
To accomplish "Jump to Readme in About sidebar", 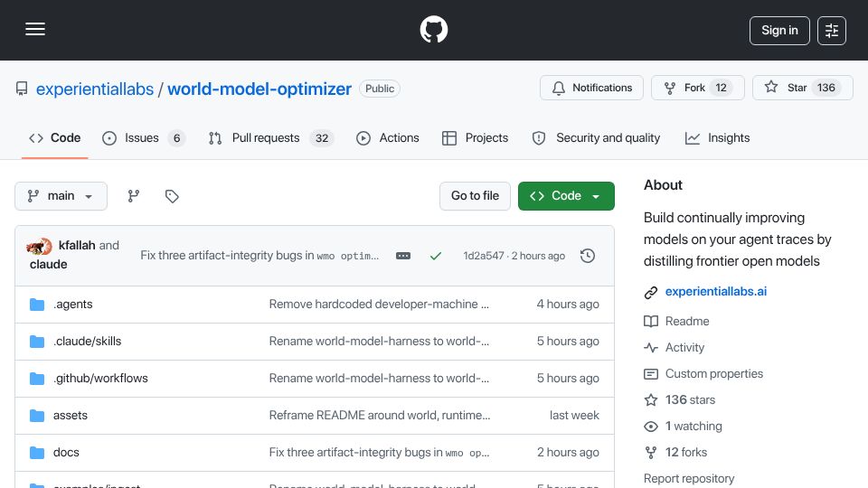I will 687,322.
